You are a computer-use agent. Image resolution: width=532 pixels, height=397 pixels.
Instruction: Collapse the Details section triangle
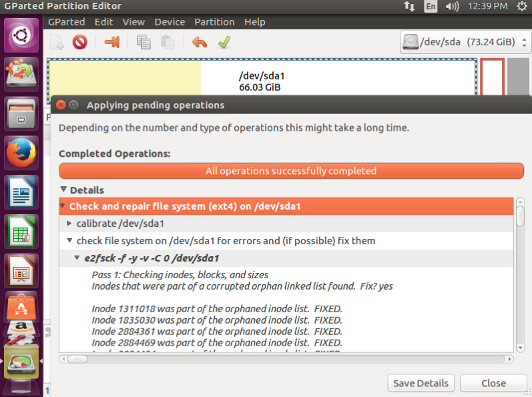[x=63, y=189]
